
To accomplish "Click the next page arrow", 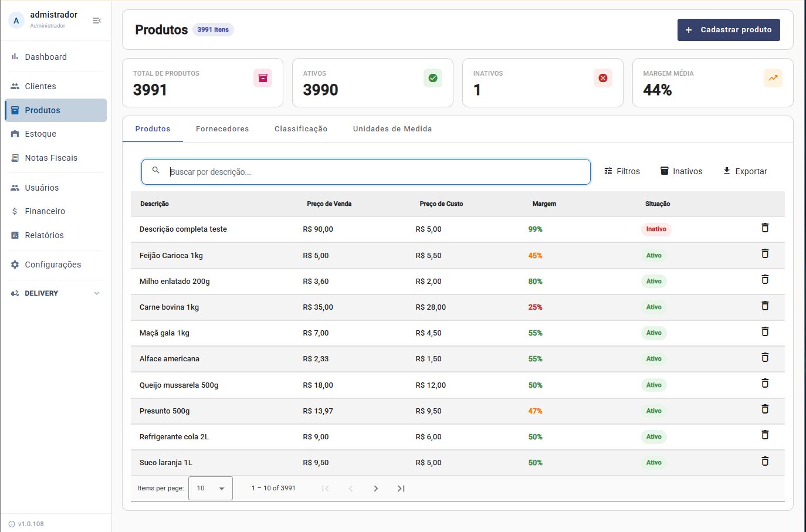I will (x=376, y=489).
